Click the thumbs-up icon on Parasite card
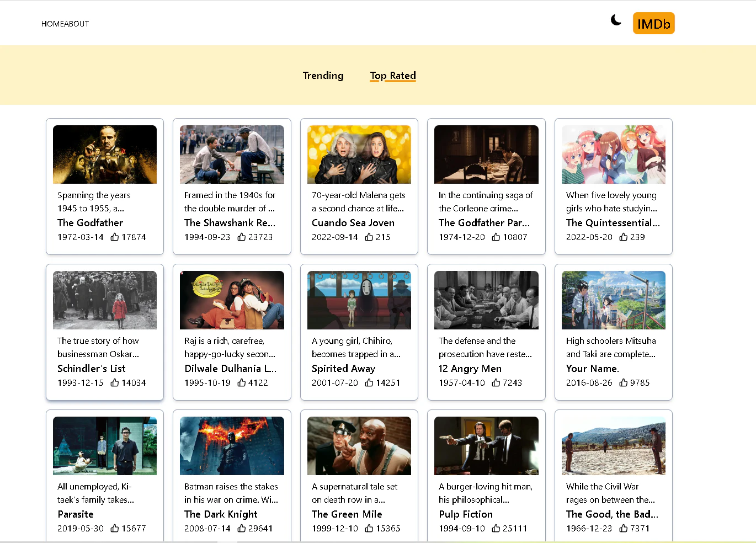The image size is (756, 543). [115, 528]
